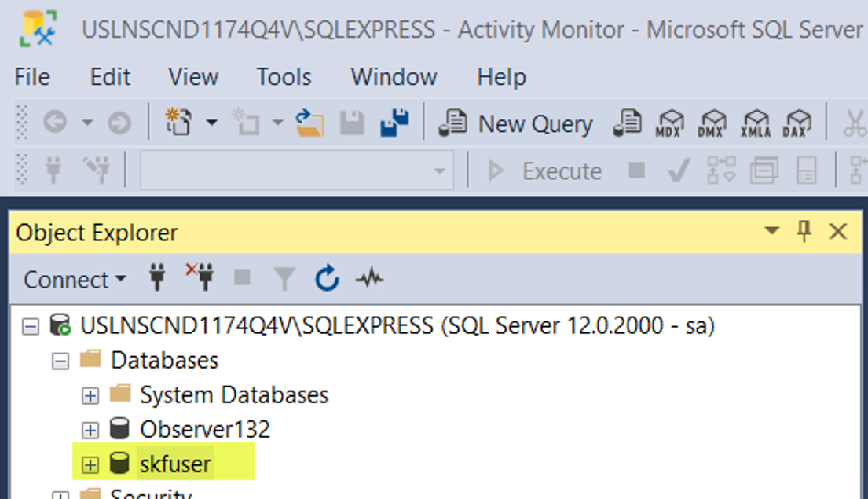
Task: Connect Object Explorer using the plug icon
Action: click(x=157, y=277)
